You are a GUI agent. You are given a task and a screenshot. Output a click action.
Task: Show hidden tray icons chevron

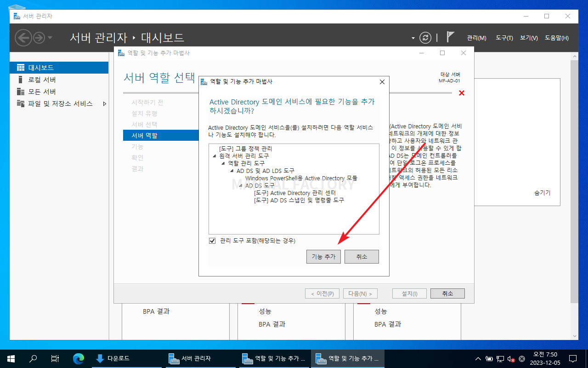pyautogui.click(x=478, y=358)
